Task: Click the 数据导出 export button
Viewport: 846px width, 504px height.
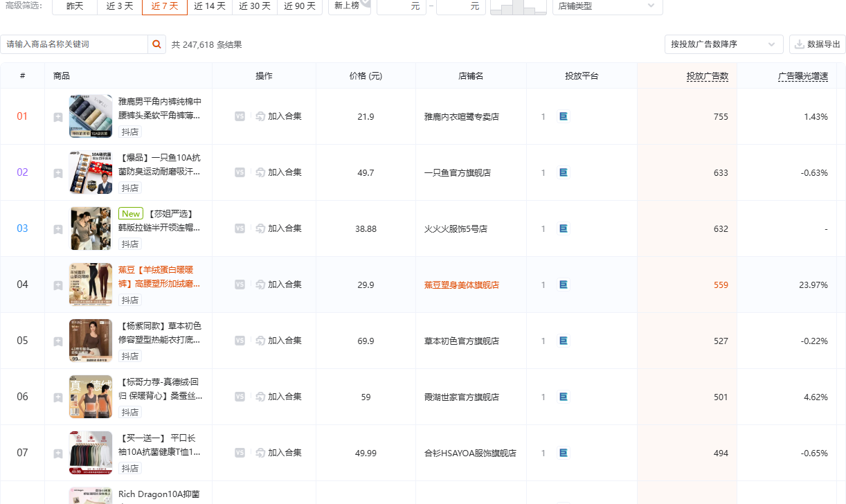Action: pos(817,44)
